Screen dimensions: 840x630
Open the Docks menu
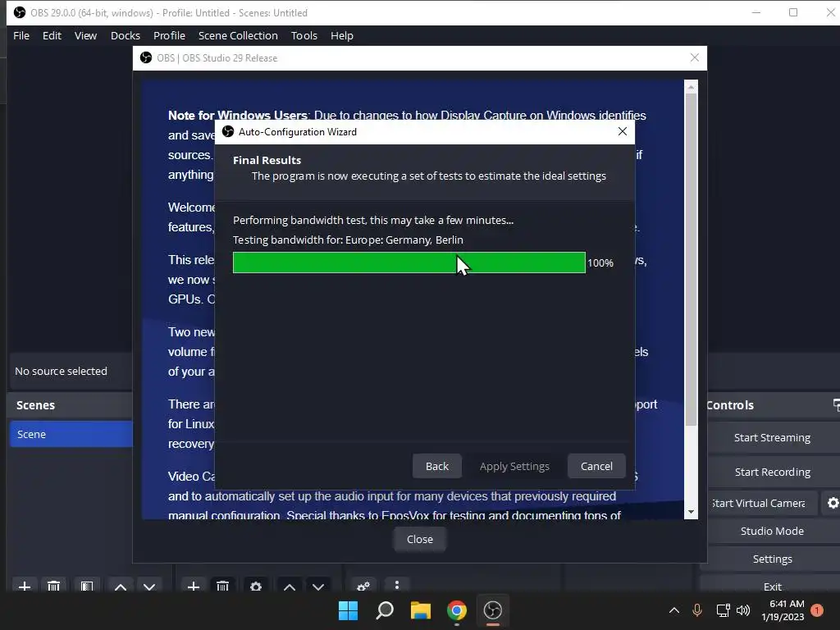click(126, 35)
